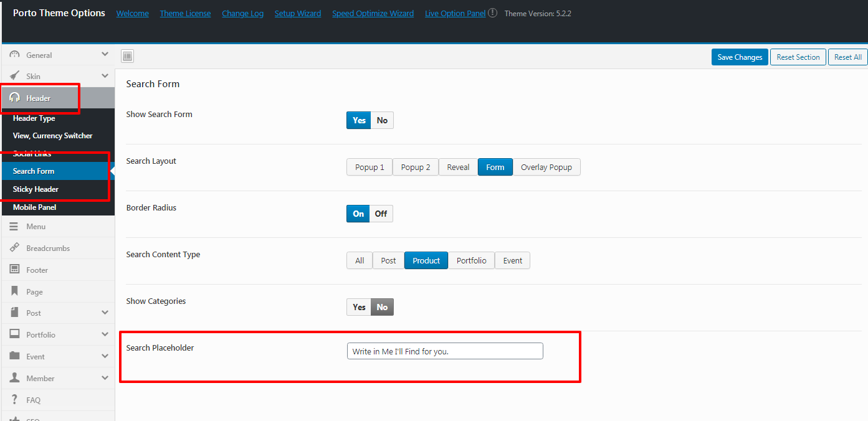Open the Change Log link
Viewport: 868px width, 421px height.
pos(242,13)
